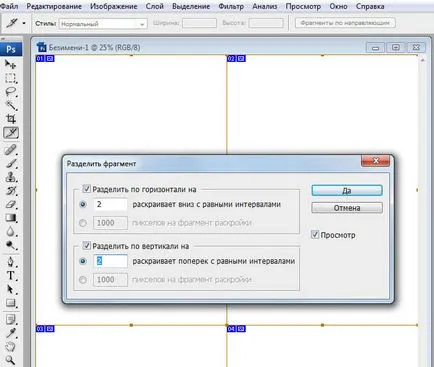Toggle 'Разделить по вертикали на' checkbox
The height and width of the screenshot is (367, 434).
[x=86, y=246]
